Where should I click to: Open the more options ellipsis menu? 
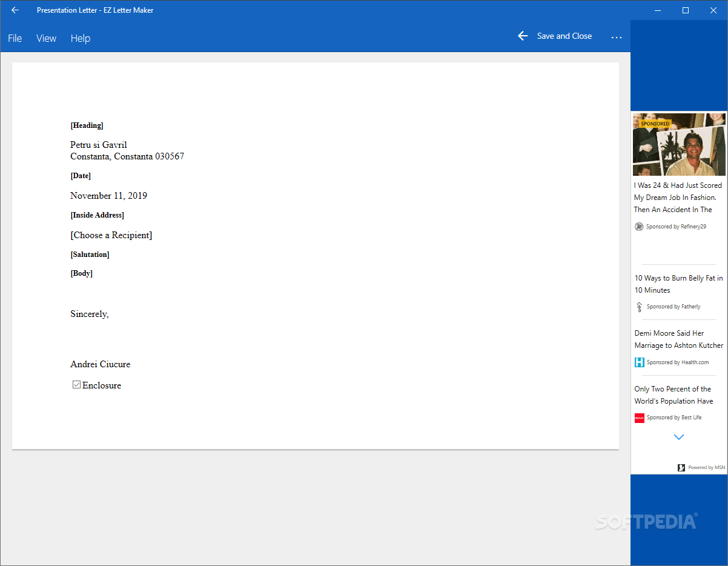(x=617, y=38)
